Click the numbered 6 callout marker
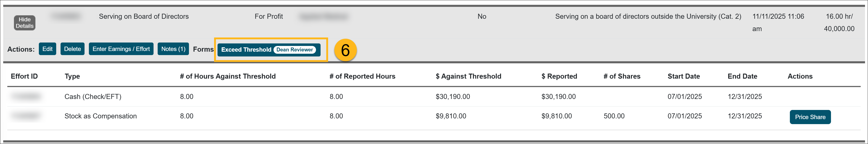This screenshot has height=144, width=868. tap(345, 50)
